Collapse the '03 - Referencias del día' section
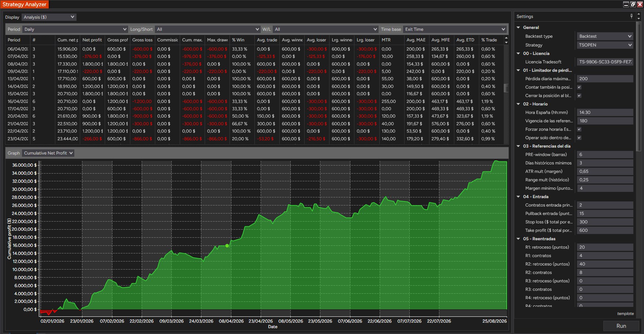The height and width of the screenshot is (334, 644). point(518,146)
